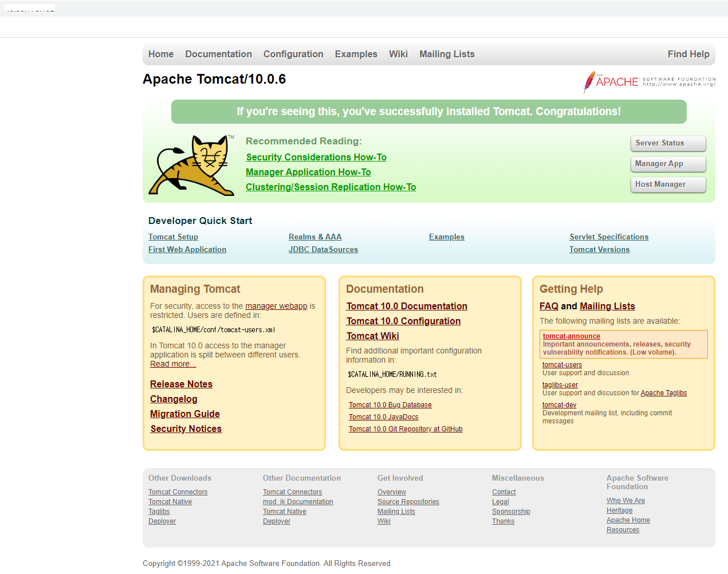728x574 pixels.
Task: Open Deployer under Other Downloads
Action: (x=162, y=521)
